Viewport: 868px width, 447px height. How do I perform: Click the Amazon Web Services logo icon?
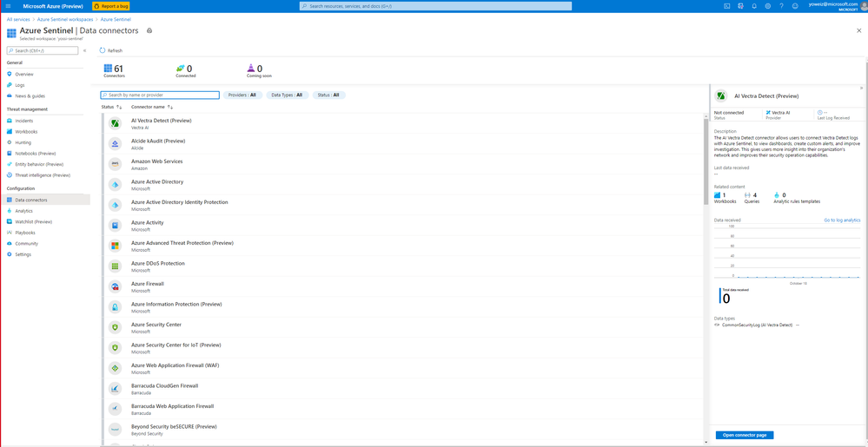coord(116,164)
